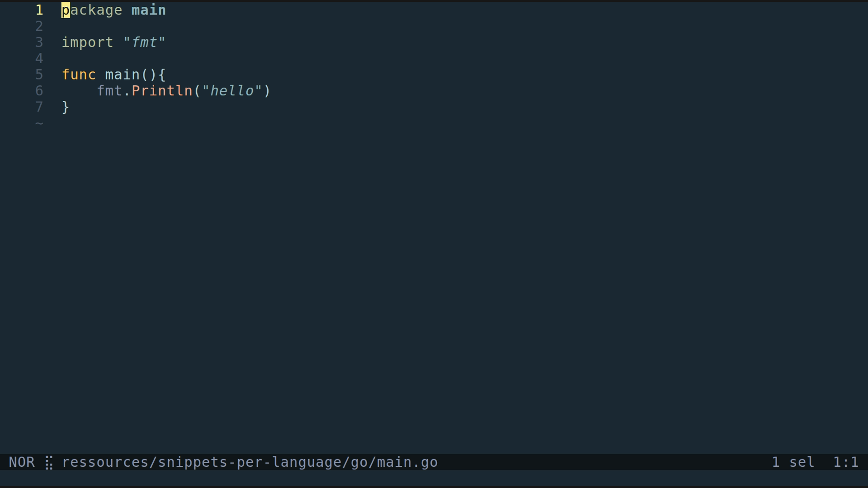Click "fmt" identifier before Println
This screenshot has height=488, width=868.
[109, 91]
